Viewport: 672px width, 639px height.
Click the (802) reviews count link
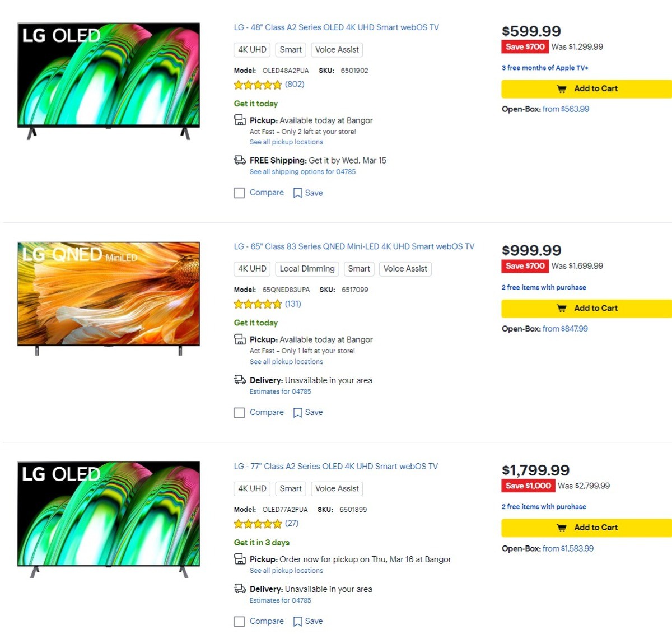(295, 84)
